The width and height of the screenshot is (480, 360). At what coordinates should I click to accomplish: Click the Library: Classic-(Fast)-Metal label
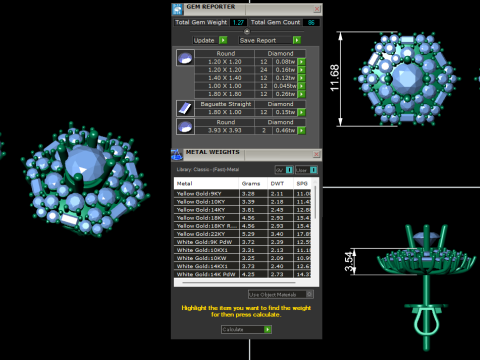coord(208,169)
